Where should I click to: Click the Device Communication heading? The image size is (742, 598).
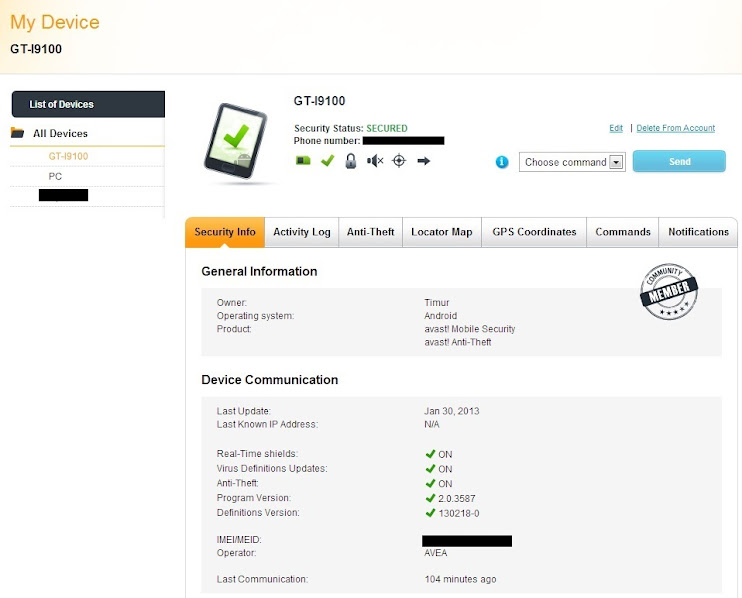269,379
